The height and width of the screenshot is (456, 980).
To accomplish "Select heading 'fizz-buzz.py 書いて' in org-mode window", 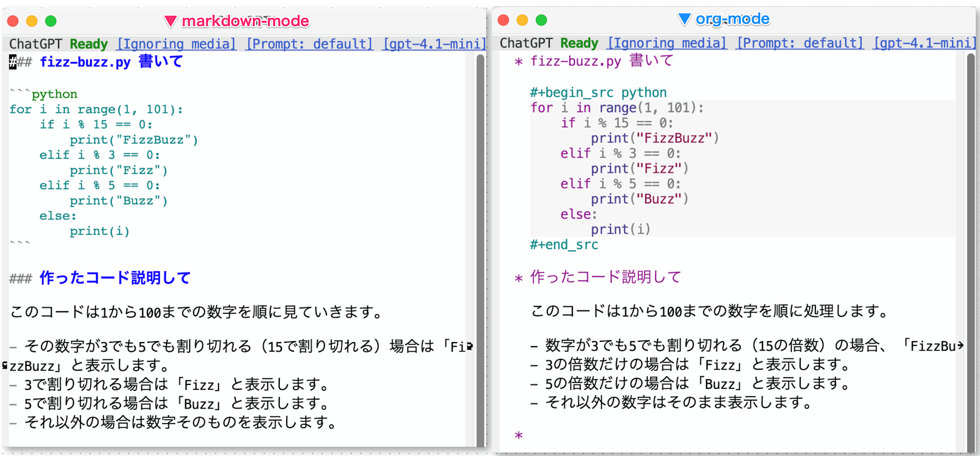I will [602, 61].
